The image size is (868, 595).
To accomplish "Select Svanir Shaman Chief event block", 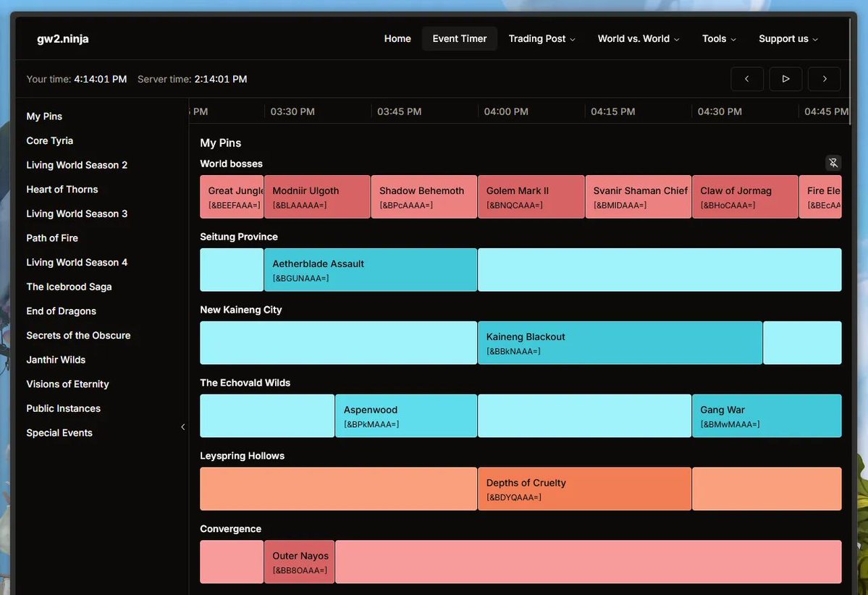I will 639,197.
